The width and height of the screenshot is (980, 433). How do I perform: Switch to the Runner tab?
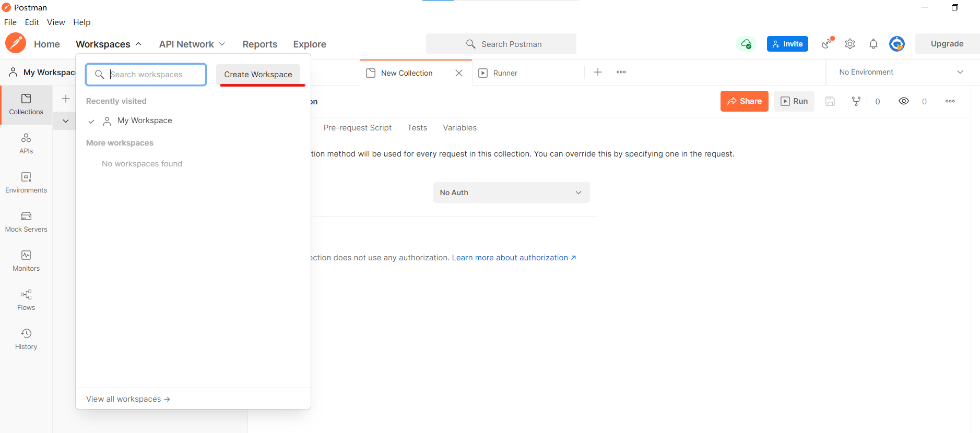[x=505, y=73]
